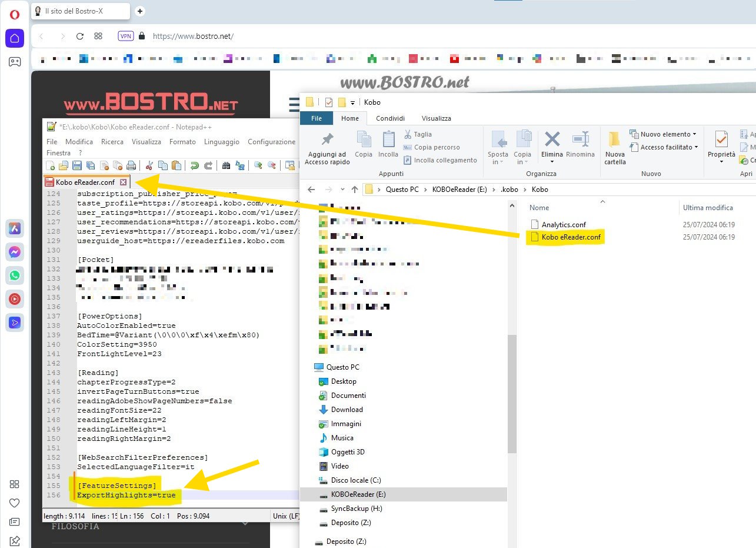Click the Opera address bar URL

coord(193,36)
